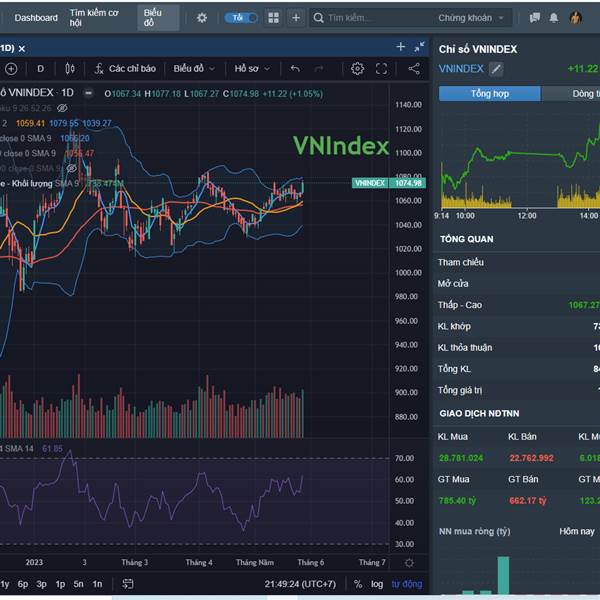Viewport: 600px width, 600px height.
Task: Edit the VNINDEX symbol with pencil icon
Action: click(x=496, y=69)
